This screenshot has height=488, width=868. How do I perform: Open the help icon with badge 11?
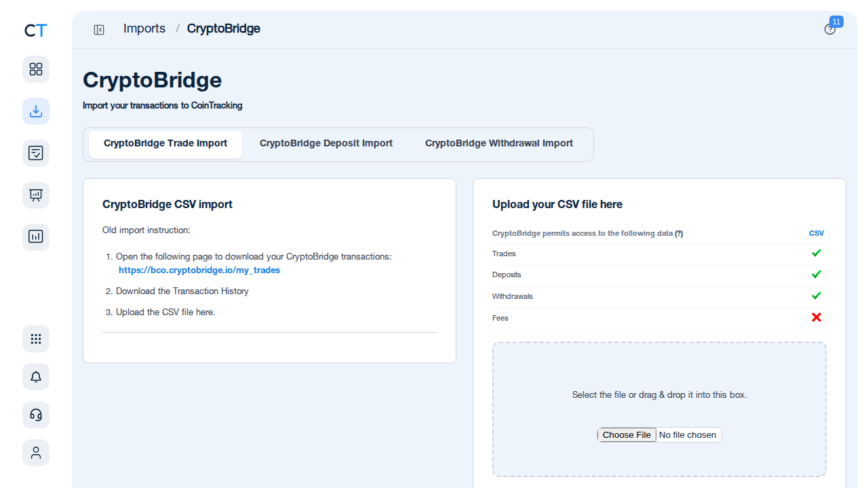click(x=830, y=29)
